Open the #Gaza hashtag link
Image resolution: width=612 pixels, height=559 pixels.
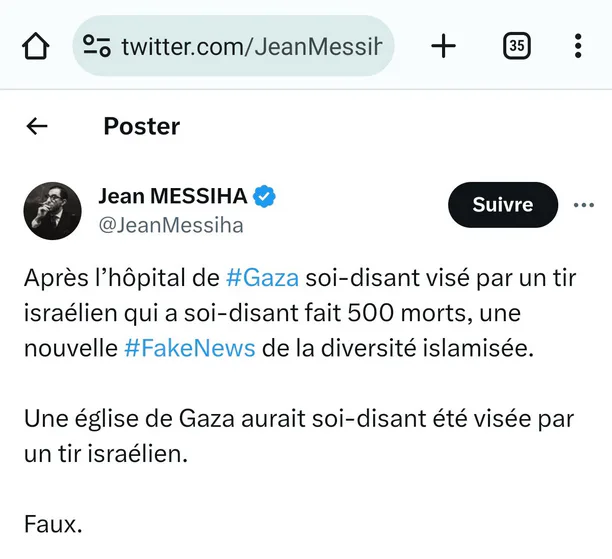262,278
